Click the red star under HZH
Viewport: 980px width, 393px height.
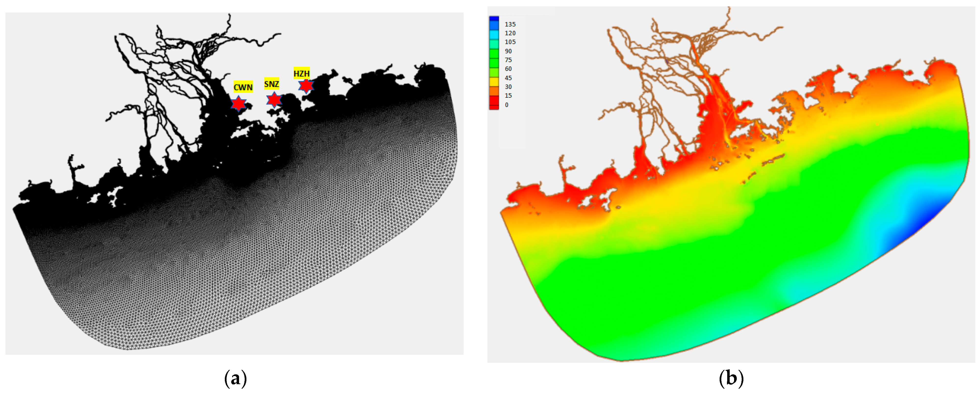coord(306,86)
